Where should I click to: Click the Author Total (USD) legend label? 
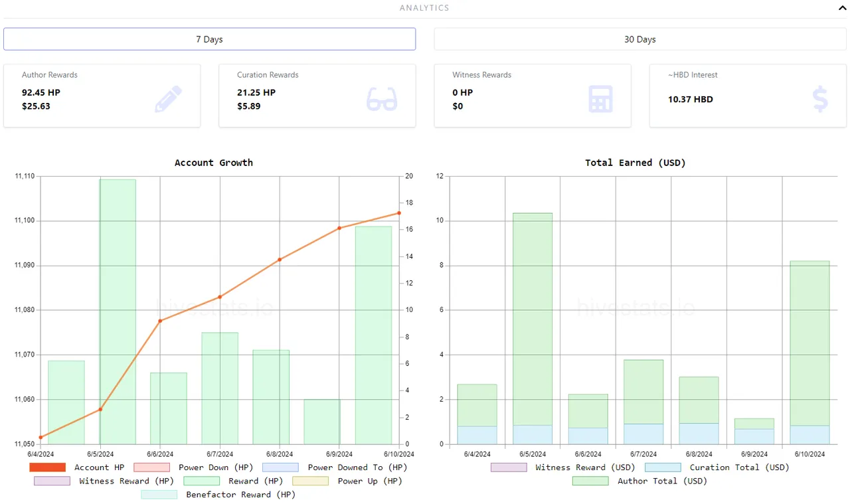[662, 481]
